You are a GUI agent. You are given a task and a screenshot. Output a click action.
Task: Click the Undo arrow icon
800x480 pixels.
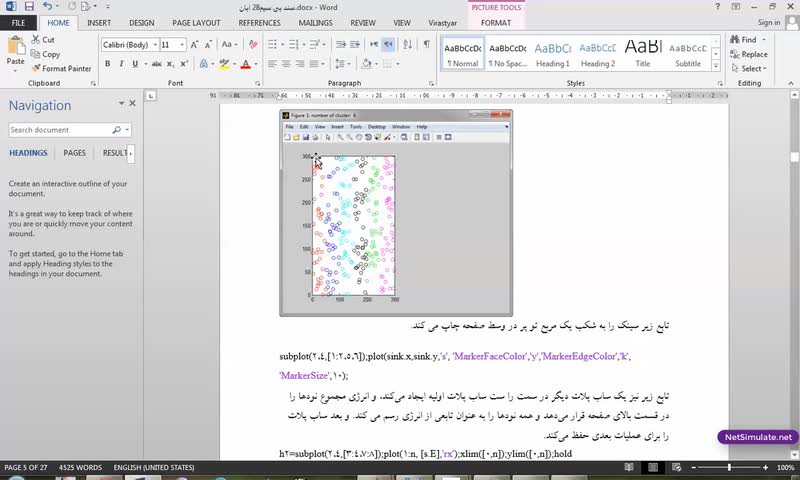[47, 7]
